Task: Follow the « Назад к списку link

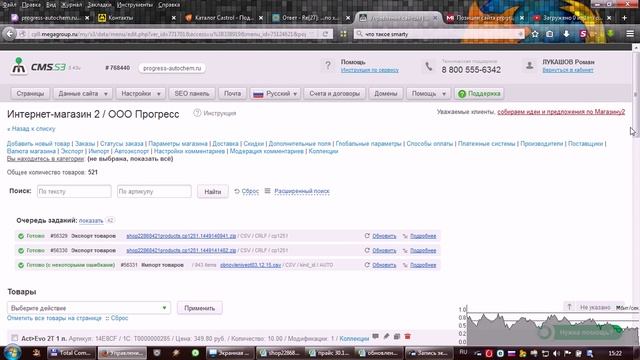Action: [x=31, y=129]
